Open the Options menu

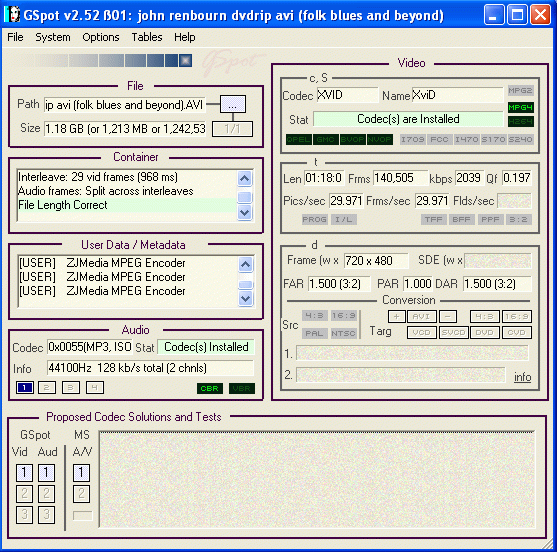pos(101,37)
